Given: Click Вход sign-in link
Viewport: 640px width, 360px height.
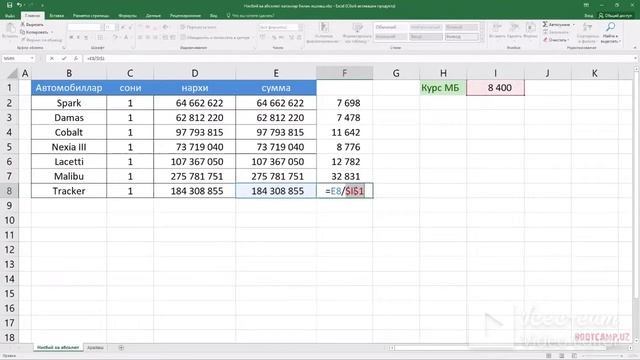Looking at the screenshot, I should [589, 16].
